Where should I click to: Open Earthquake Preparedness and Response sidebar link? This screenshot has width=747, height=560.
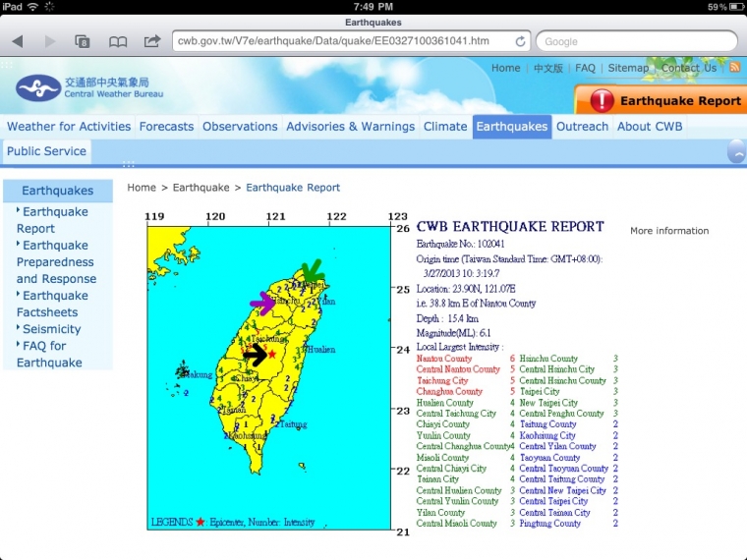click(x=56, y=262)
